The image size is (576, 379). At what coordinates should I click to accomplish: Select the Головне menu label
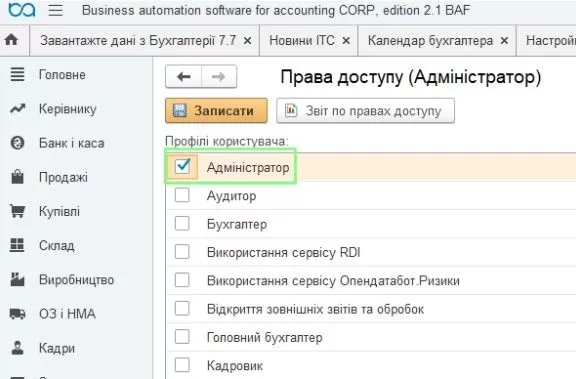coord(62,75)
